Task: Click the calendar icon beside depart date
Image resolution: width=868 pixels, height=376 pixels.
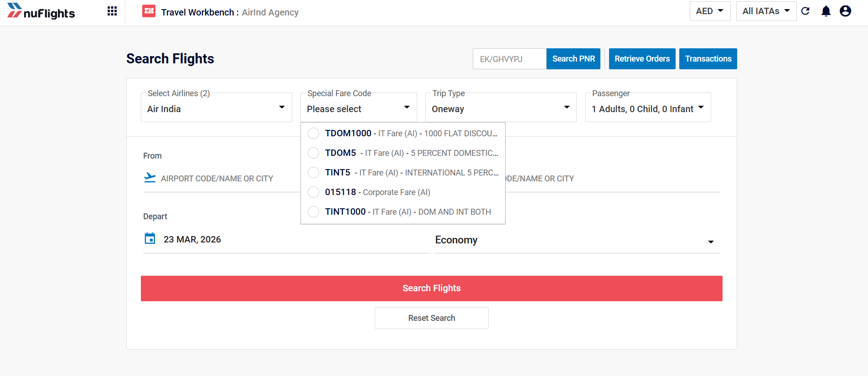Action: point(150,238)
